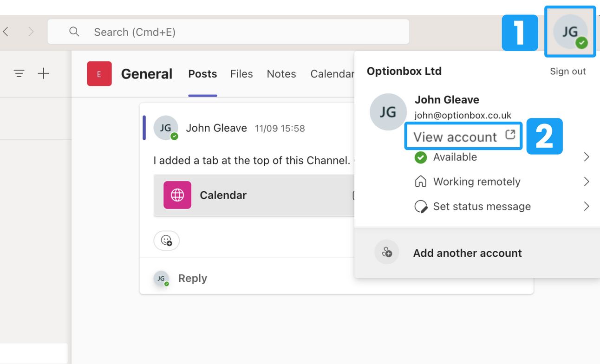Viewport: 600px width, 364px height.
Task: Add an emoji reaction to the post
Action: click(166, 240)
